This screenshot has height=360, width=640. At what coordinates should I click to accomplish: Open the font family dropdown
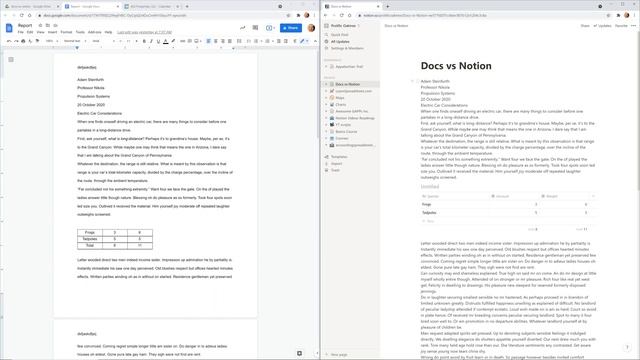click(x=103, y=41)
